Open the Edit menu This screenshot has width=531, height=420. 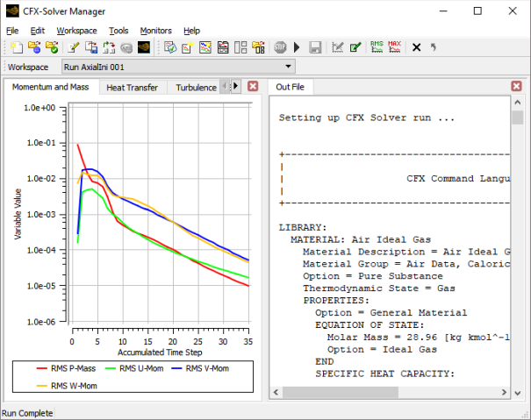point(37,31)
